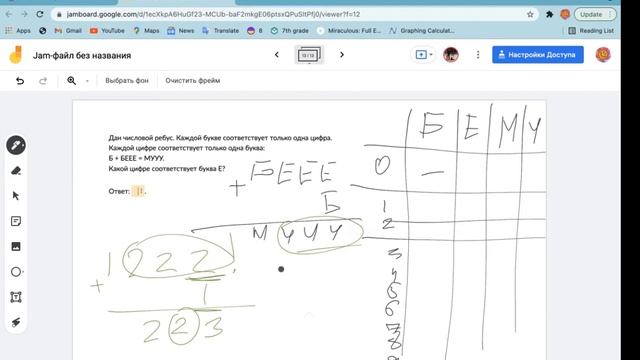Add a sticky note
The width and height of the screenshot is (640, 360).
click(16, 221)
